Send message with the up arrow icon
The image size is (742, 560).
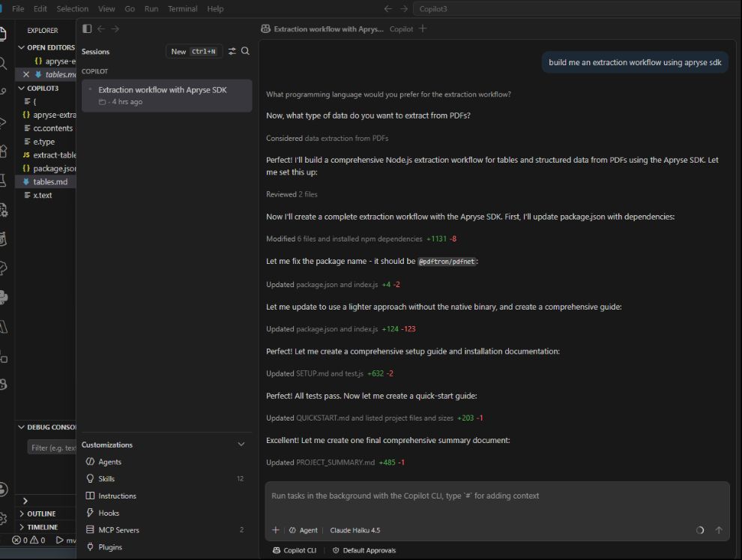point(719,530)
